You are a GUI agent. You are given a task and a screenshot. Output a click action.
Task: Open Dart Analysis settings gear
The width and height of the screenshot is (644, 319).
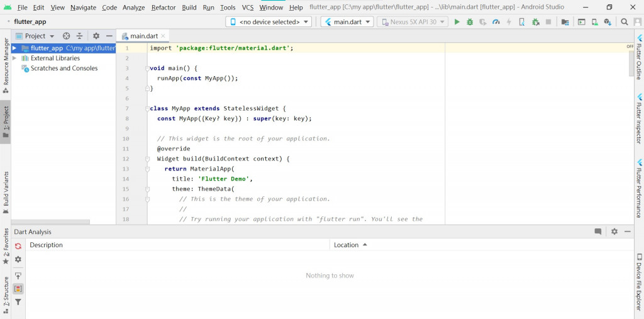tap(18, 259)
